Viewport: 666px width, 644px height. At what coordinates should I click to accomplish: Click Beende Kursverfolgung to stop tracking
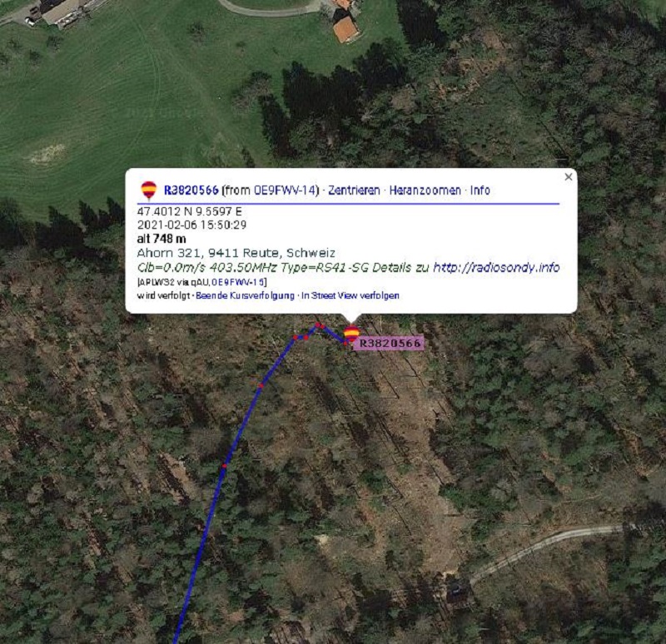pos(245,295)
